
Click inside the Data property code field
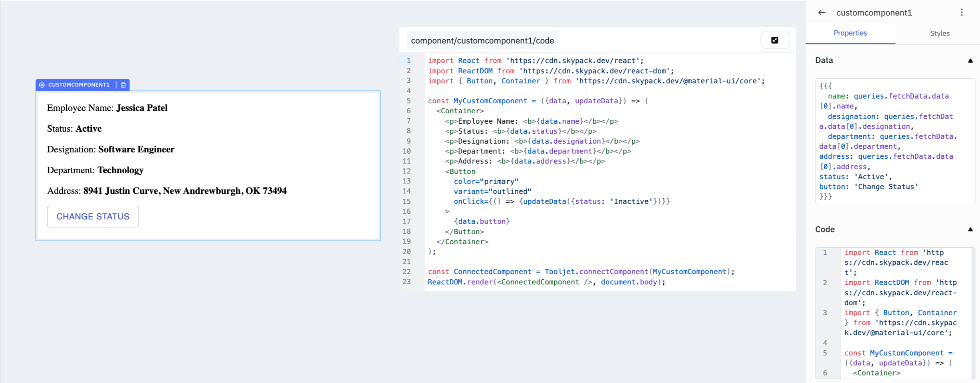click(x=895, y=141)
